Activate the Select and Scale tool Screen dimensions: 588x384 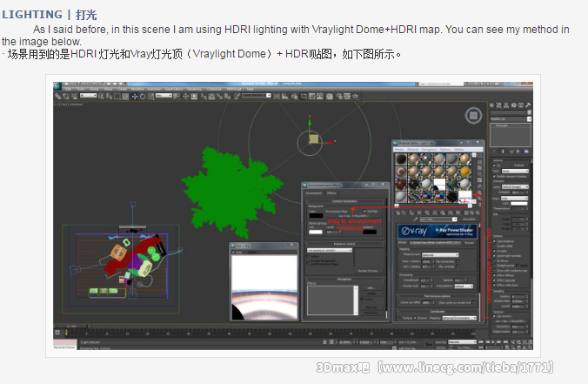(150, 96)
